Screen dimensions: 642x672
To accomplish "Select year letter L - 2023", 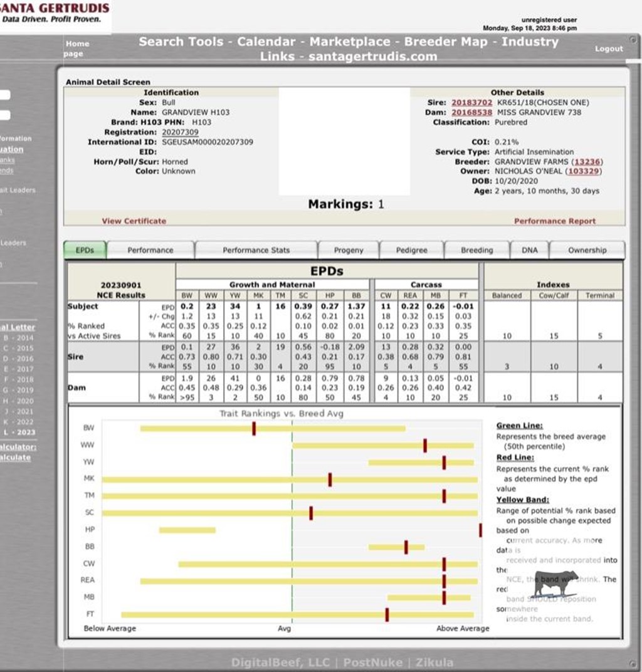I will tap(19, 432).
